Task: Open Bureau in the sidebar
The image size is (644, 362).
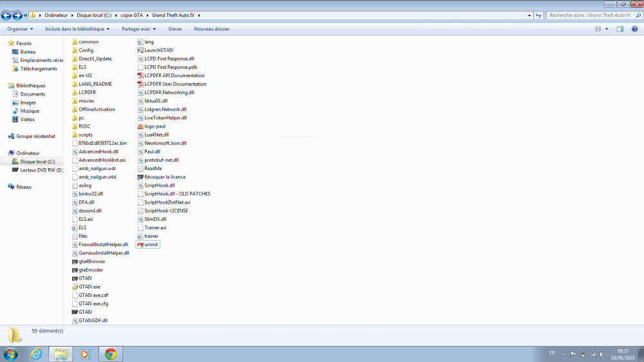Action: point(28,52)
